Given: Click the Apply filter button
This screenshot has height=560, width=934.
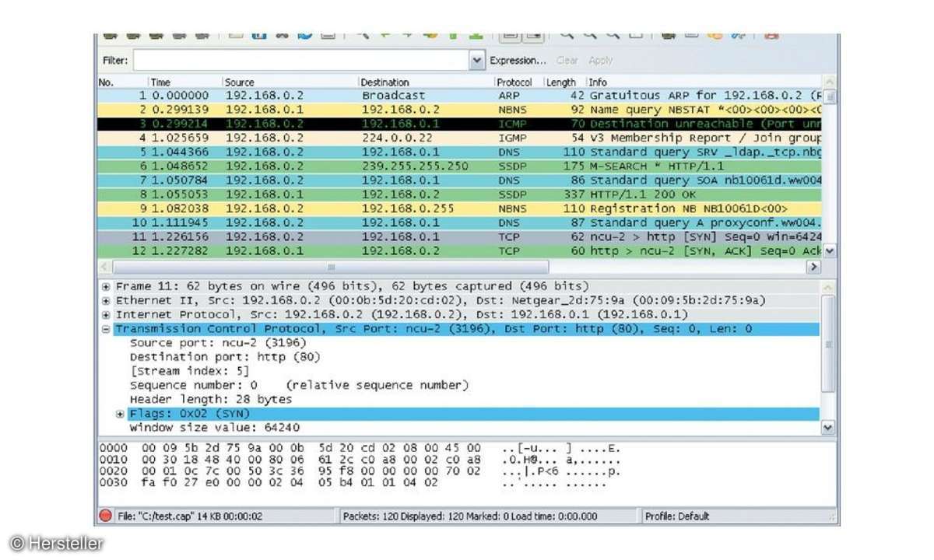Looking at the screenshot, I should pyautogui.click(x=600, y=61).
